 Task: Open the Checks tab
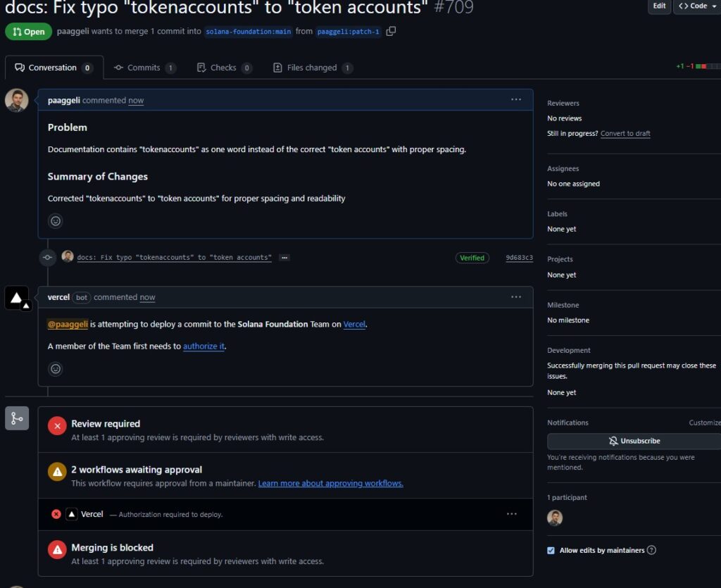[x=222, y=68]
